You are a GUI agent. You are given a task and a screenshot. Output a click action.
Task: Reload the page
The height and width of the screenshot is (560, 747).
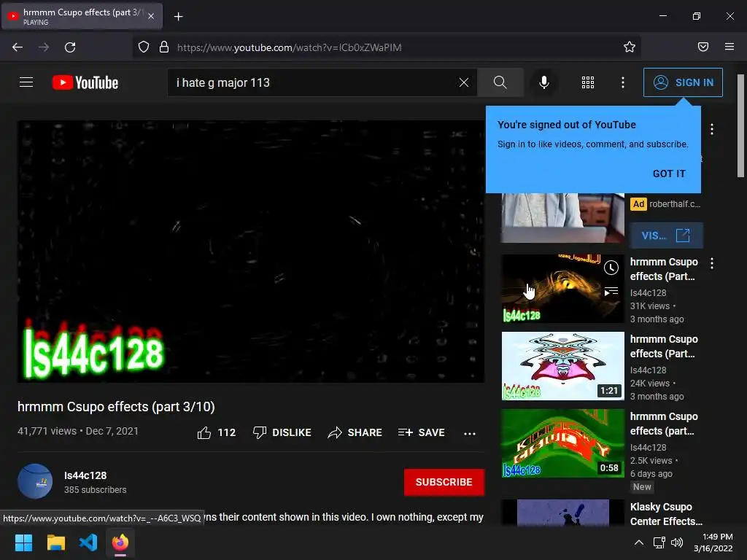pyautogui.click(x=70, y=47)
